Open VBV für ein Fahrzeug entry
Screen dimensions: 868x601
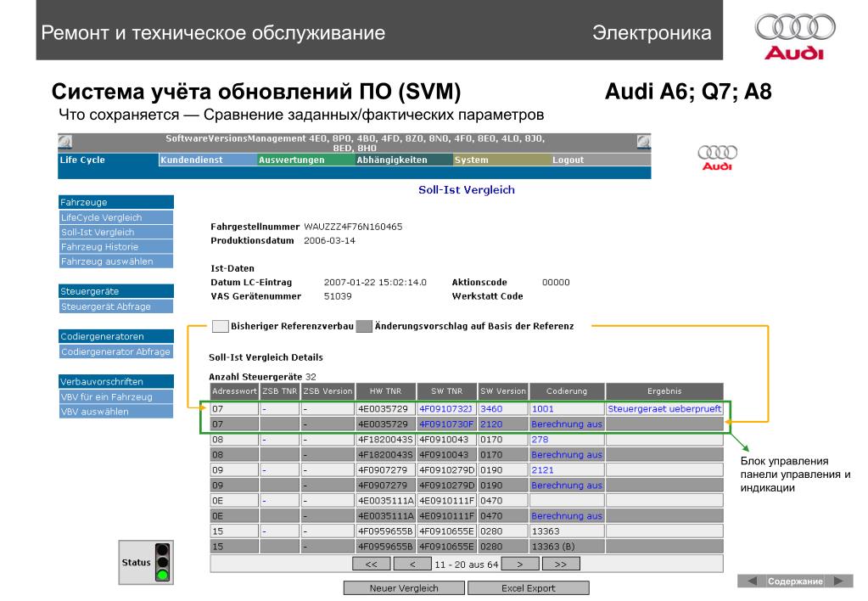(x=116, y=396)
